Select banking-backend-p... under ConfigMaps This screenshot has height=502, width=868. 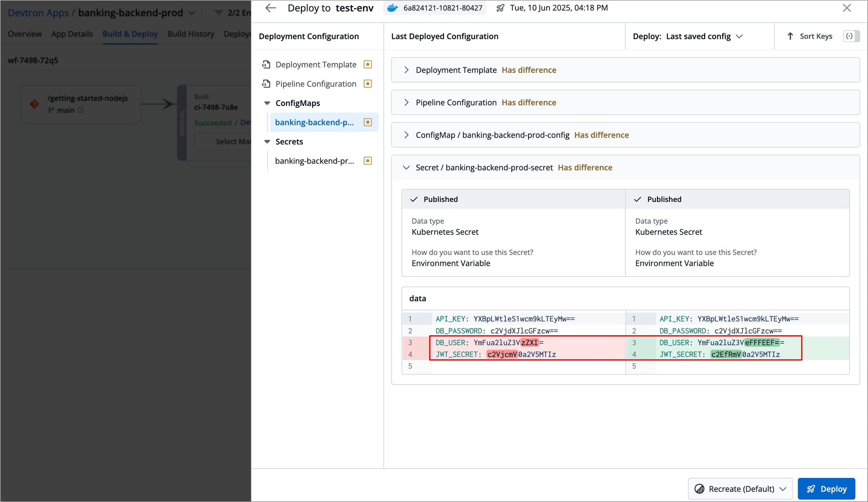[x=315, y=122]
